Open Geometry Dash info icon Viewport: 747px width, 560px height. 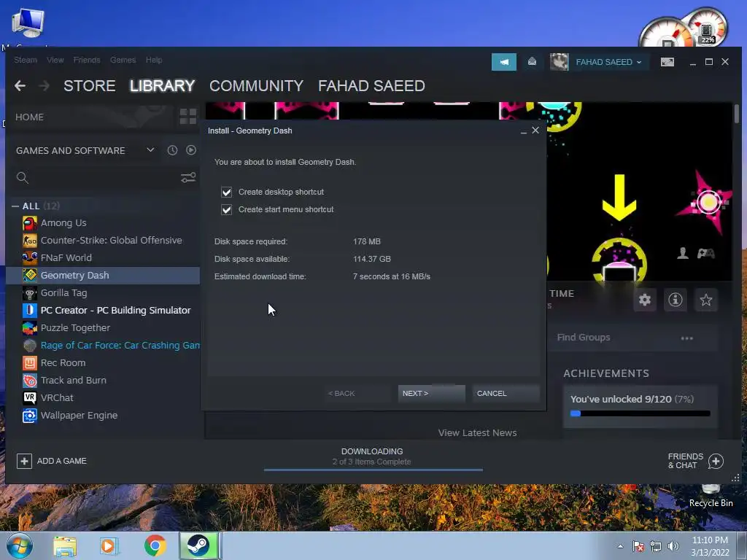(675, 300)
